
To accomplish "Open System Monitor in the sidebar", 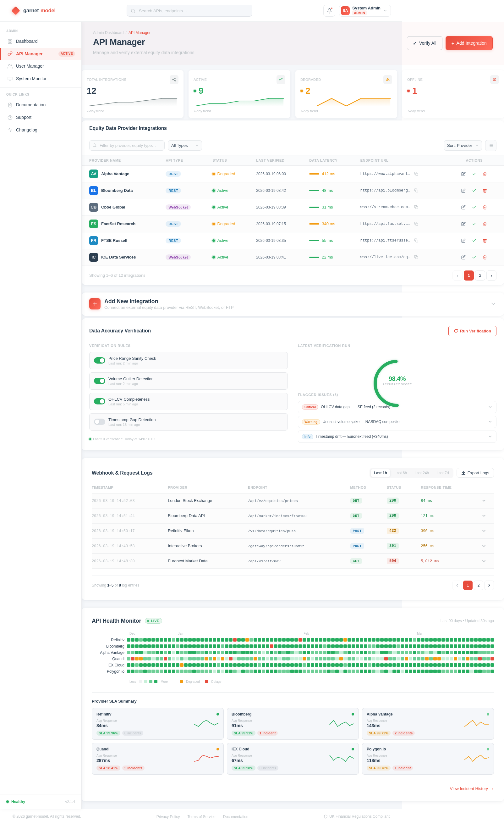I will (31, 79).
